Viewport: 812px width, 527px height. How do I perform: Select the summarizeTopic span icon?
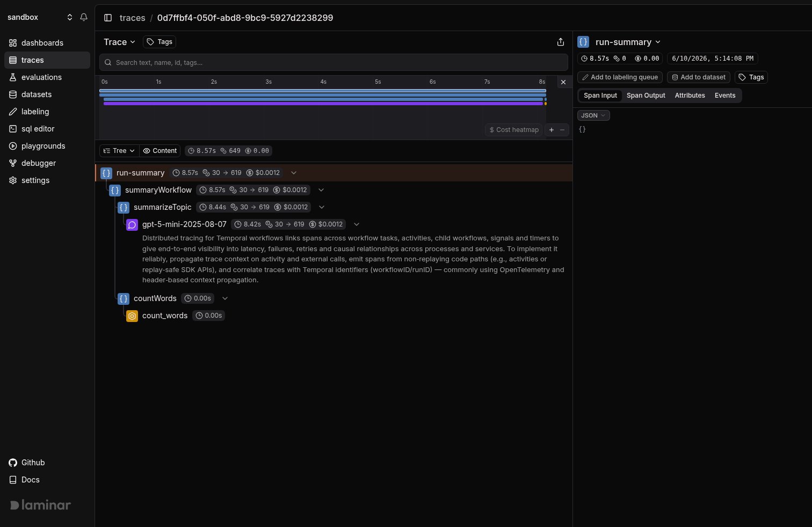click(124, 207)
